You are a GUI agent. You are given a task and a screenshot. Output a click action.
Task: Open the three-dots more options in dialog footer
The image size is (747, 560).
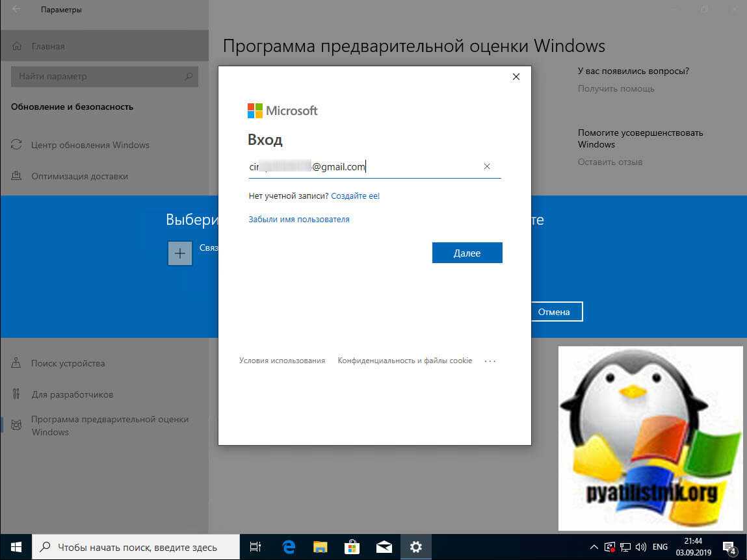490,361
